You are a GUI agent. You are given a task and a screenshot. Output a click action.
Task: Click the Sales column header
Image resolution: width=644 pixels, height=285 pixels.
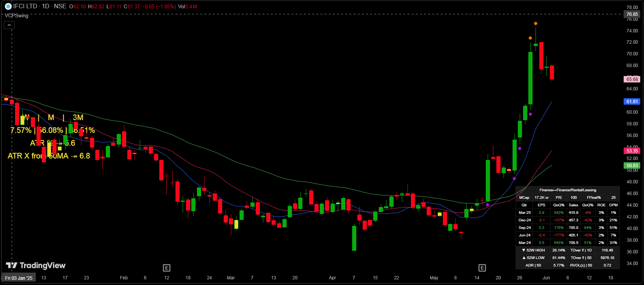pyautogui.click(x=574, y=205)
